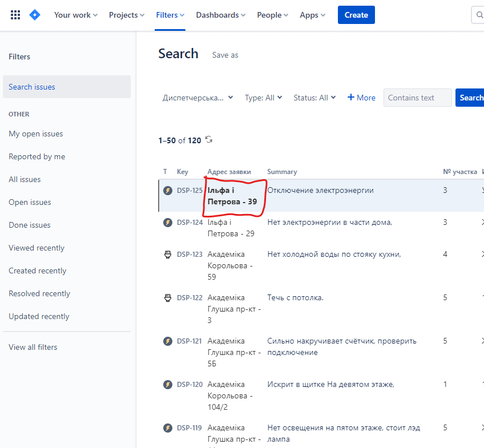Viewport: 484px width, 448px height.
Task: Click the plumbing type icon for DSP-123
Action: tap(168, 255)
